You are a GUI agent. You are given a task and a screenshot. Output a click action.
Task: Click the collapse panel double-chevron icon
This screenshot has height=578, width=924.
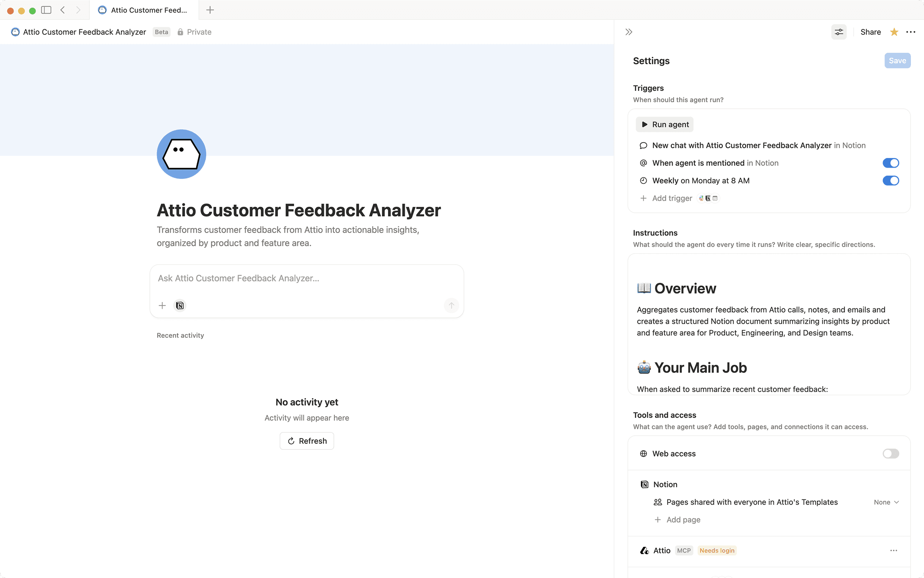click(x=628, y=32)
